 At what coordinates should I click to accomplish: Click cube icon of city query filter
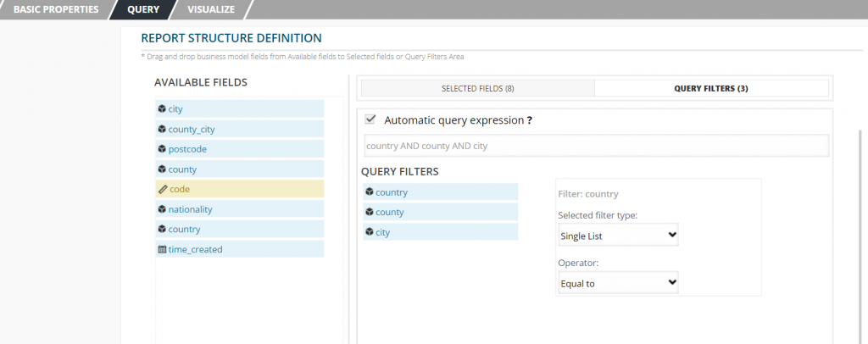pos(370,231)
